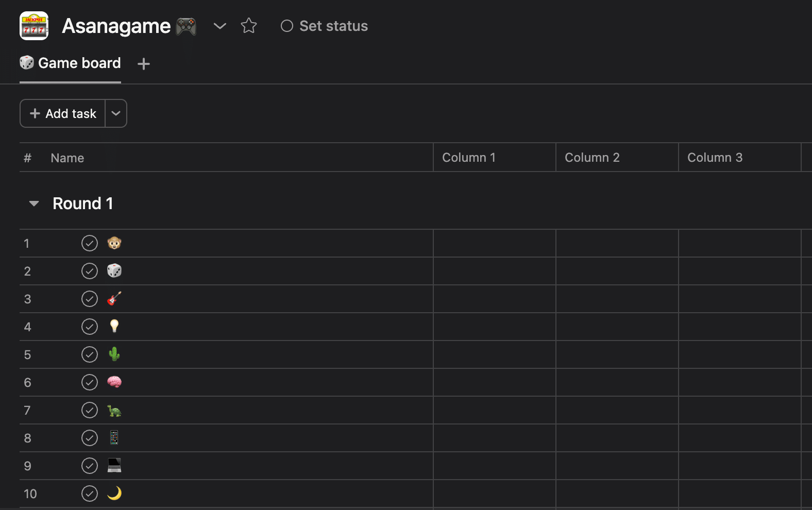This screenshot has height=510, width=812.
Task: Click the plus icon to add a tab
Action: (x=144, y=64)
